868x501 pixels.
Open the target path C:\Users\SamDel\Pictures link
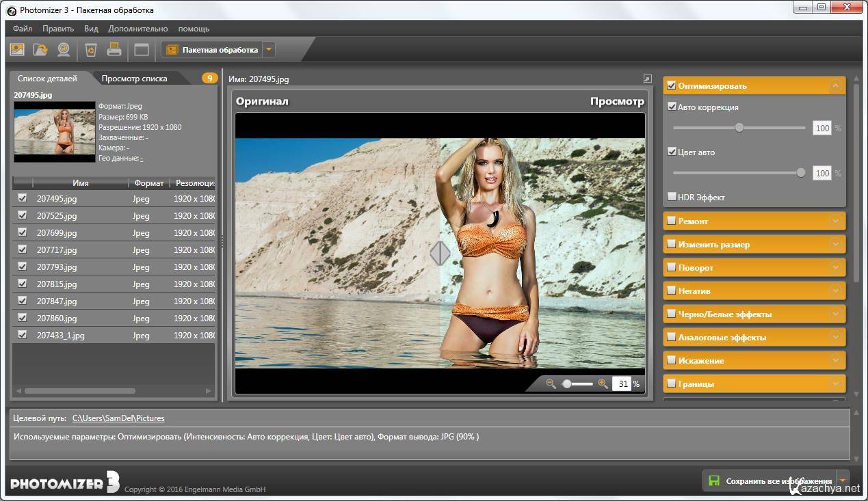coord(118,418)
